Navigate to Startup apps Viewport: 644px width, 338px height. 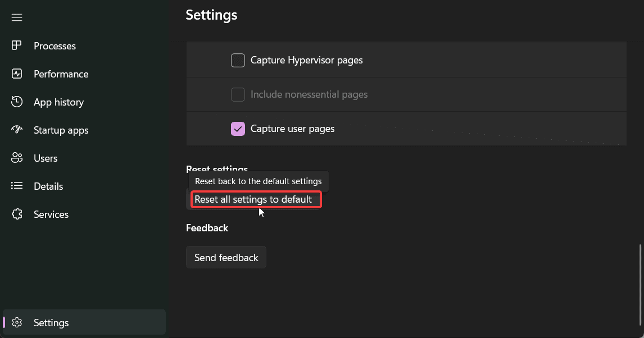click(x=61, y=130)
